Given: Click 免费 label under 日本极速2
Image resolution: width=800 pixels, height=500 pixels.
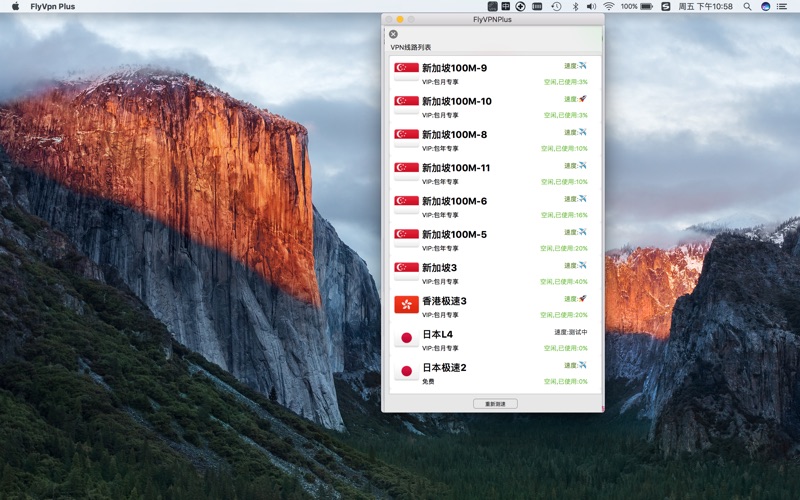Looking at the screenshot, I should click(x=428, y=382).
